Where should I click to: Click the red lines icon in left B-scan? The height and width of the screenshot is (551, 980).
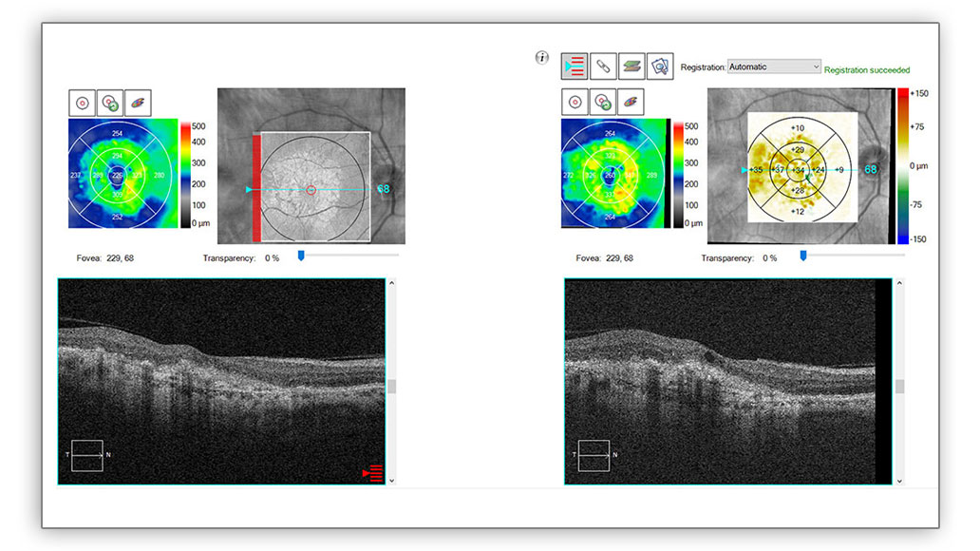[373, 472]
